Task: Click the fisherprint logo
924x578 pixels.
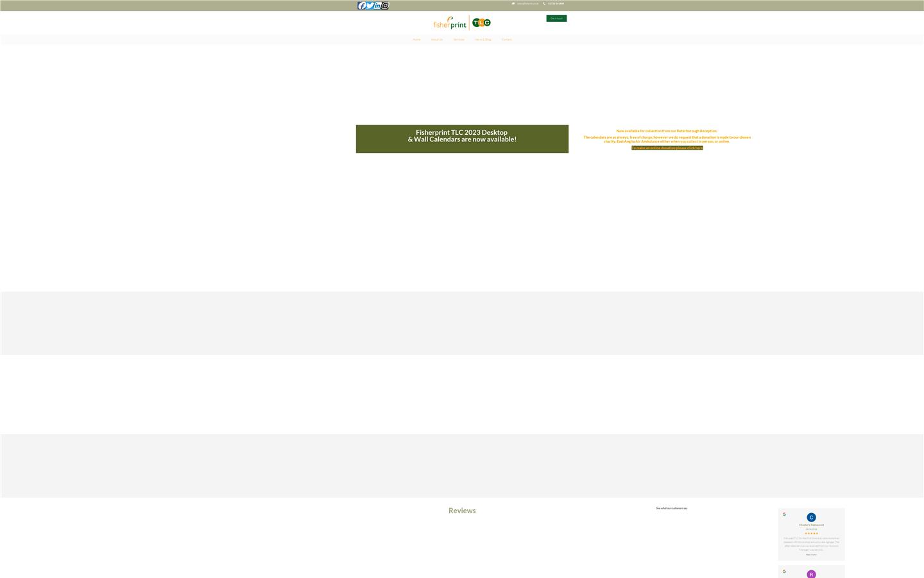Action: pyautogui.click(x=449, y=22)
